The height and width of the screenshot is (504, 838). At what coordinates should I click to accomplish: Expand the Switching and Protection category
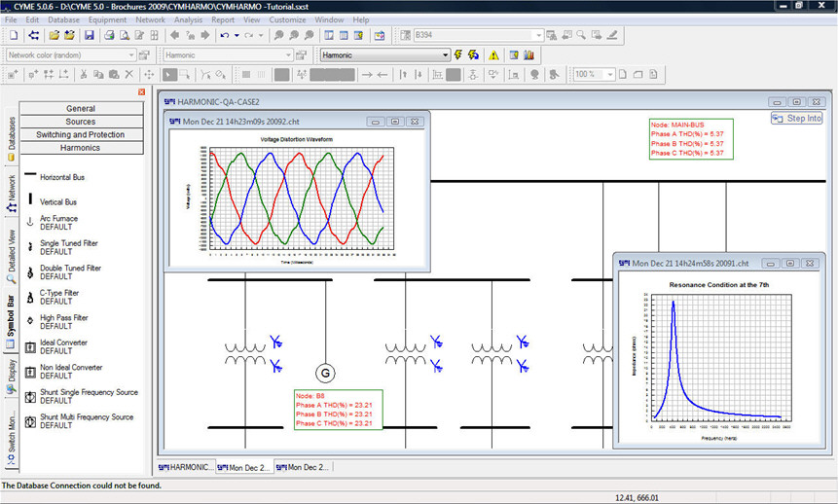tap(80, 134)
